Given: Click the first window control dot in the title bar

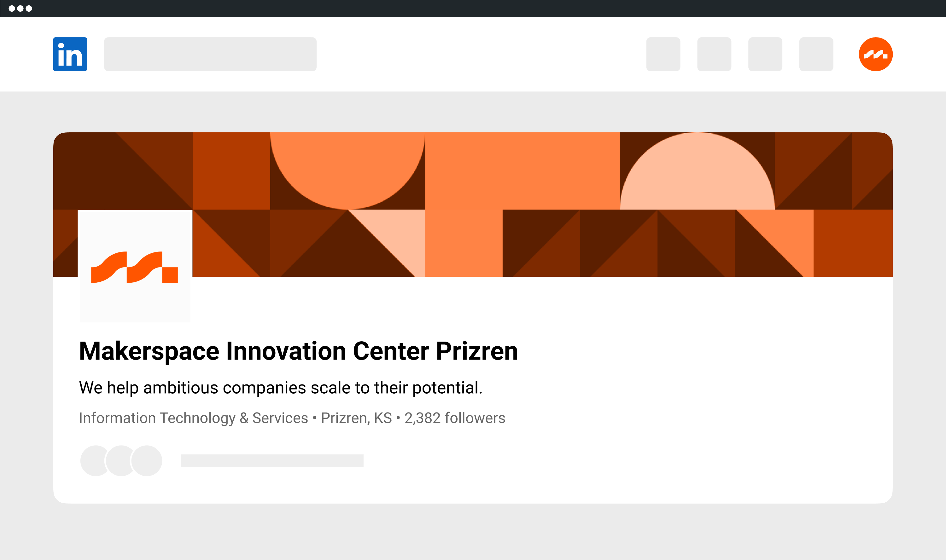Looking at the screenshot, I should click(12, 8).
